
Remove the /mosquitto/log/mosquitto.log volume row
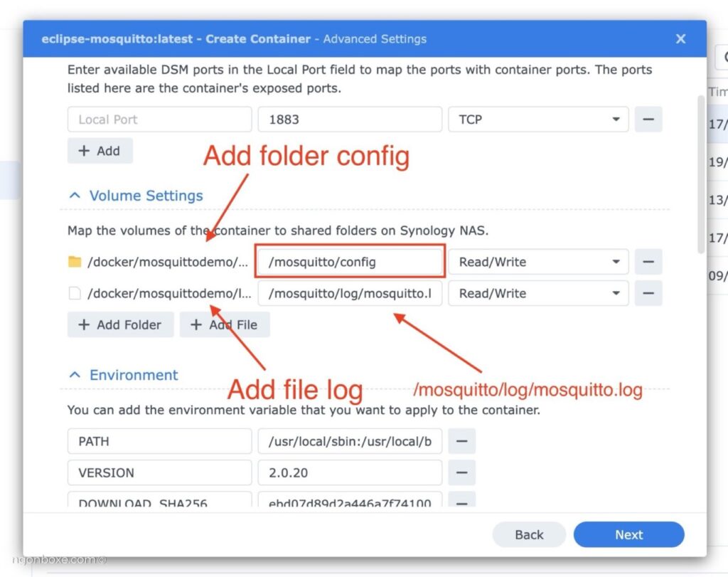[x=648, y=293]
